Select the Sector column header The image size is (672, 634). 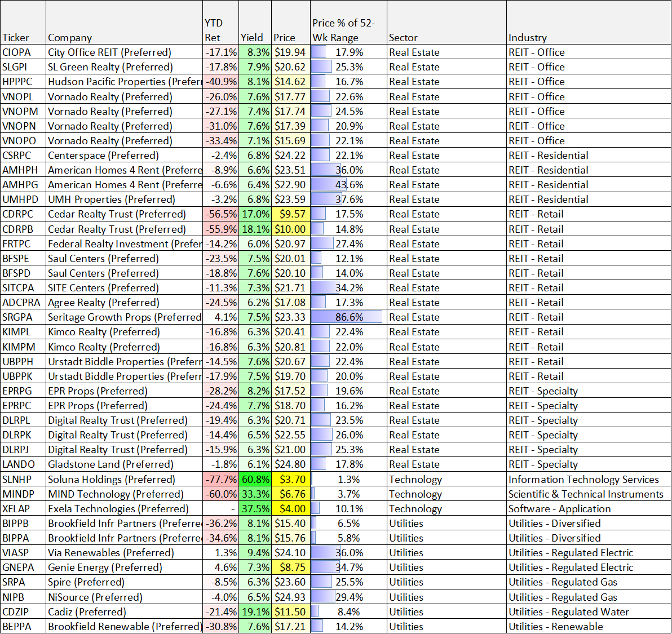click(x=446, y=23)
